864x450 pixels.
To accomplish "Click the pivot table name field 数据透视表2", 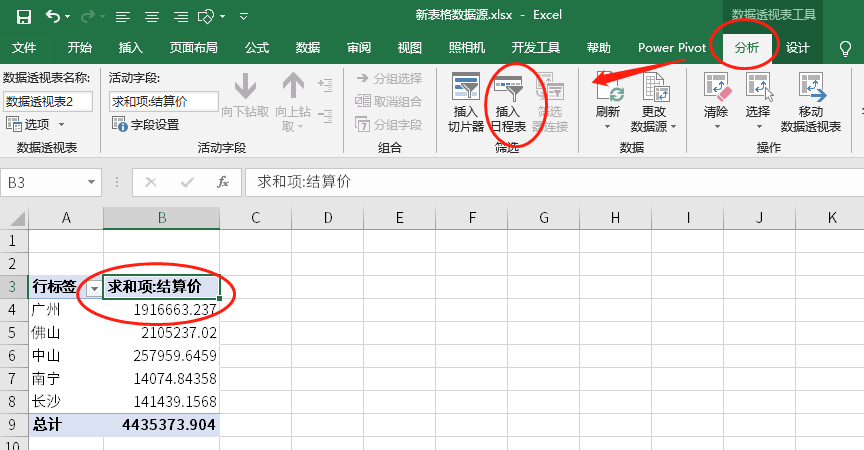I will tap(47, 101).
